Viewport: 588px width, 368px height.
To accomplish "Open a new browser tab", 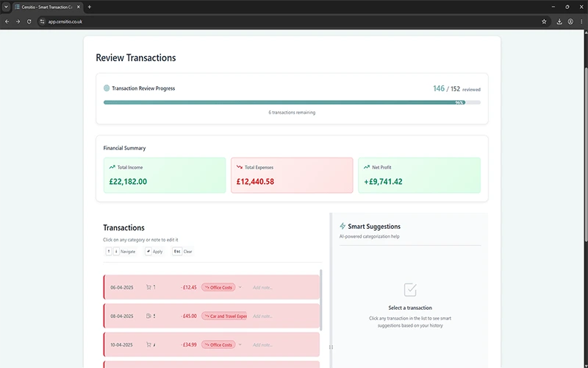I will pyautogui.click(x=89, y=7).
